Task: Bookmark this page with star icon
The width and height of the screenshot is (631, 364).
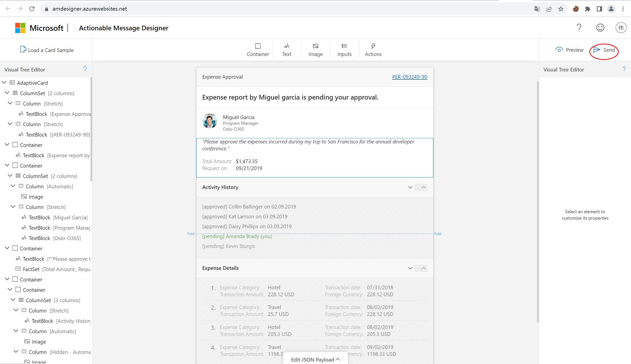Action: (561, 9)
